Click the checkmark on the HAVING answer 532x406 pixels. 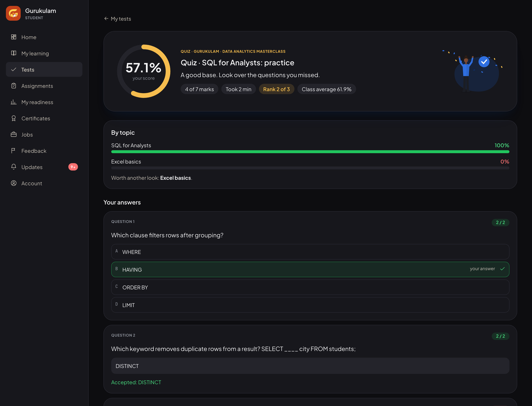pyautogui.click(x=502, y=269)
